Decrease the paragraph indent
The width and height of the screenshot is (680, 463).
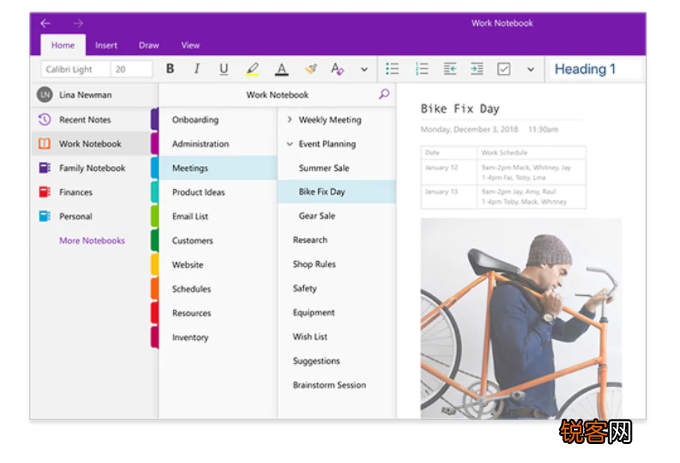450,69
